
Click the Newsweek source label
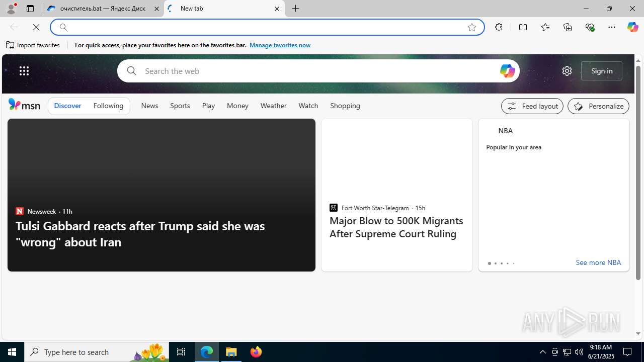(x=41, y=212)
